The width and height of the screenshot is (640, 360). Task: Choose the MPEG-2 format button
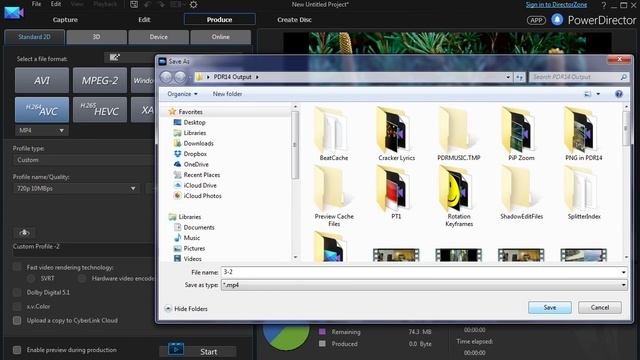[100, 80]
